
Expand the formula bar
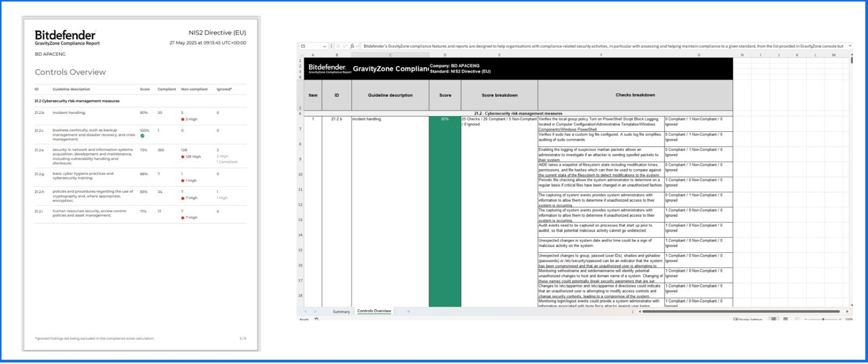850,46
